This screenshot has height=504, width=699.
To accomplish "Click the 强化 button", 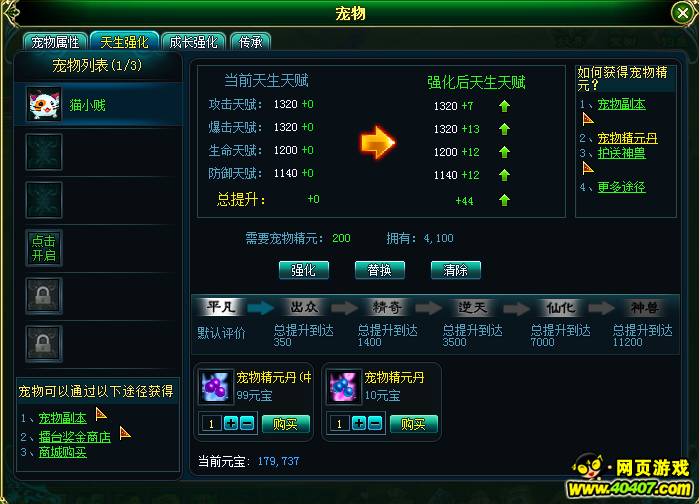I will (304, 270).
